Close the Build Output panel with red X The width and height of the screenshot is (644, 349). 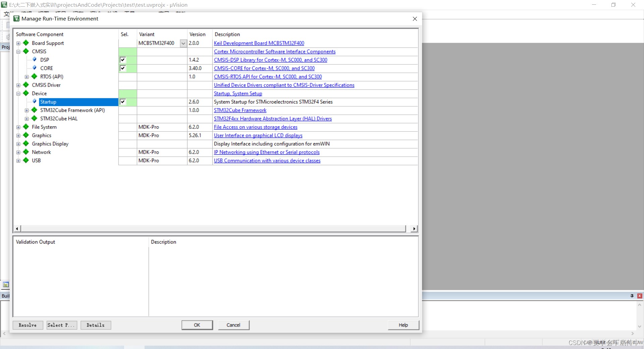[640, 296]
